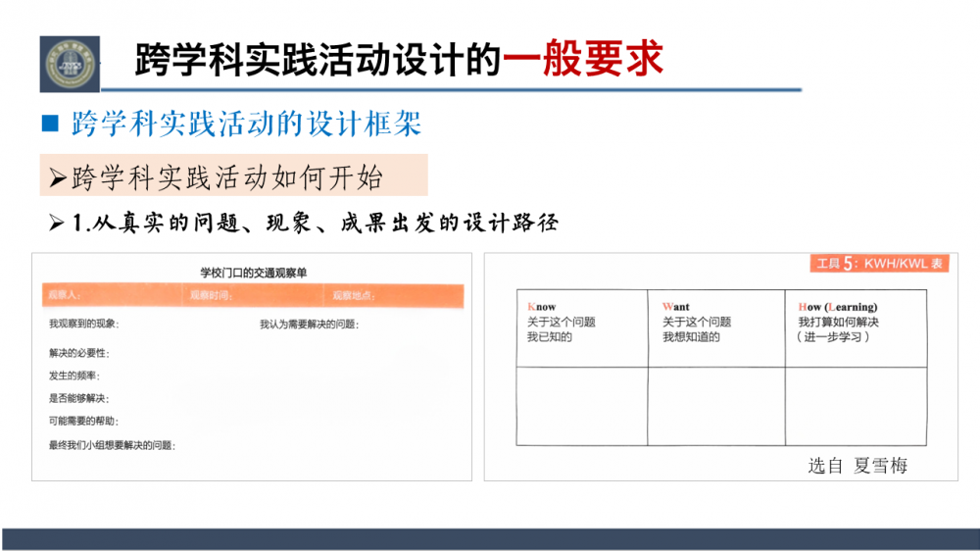
Task: Click the empty cell below Know column
Action: [582, 406]
